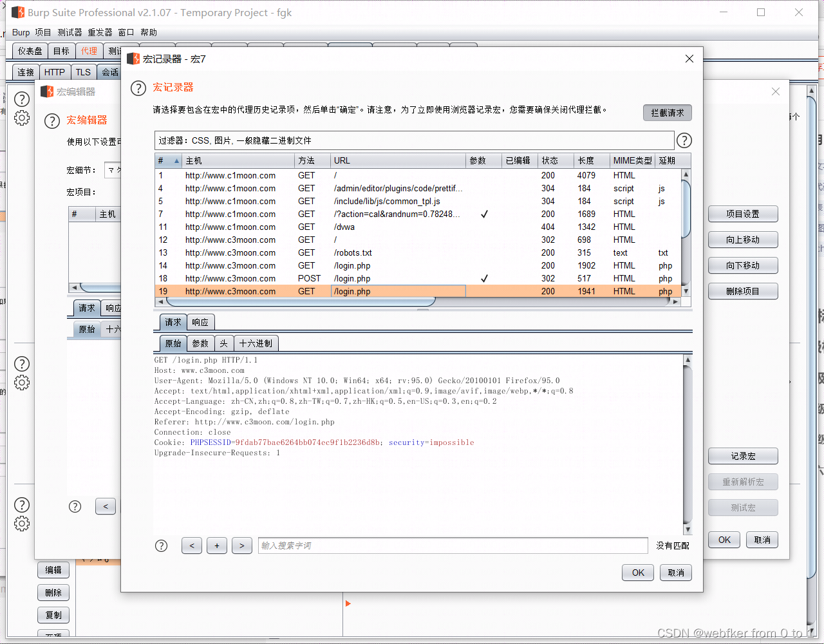This screenshot has height=644, width=824.
Task: Open the 仪表盘 main tab
Action: pyautogui.click(x=30, y=51)
